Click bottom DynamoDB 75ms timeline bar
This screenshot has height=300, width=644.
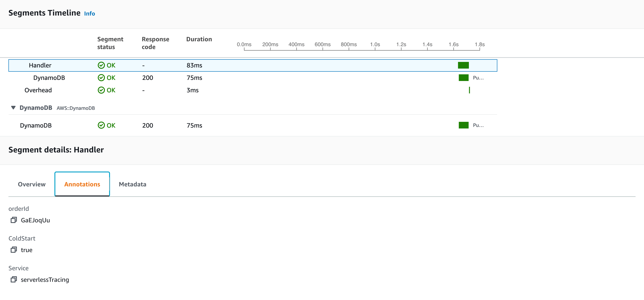coord(464,125)
